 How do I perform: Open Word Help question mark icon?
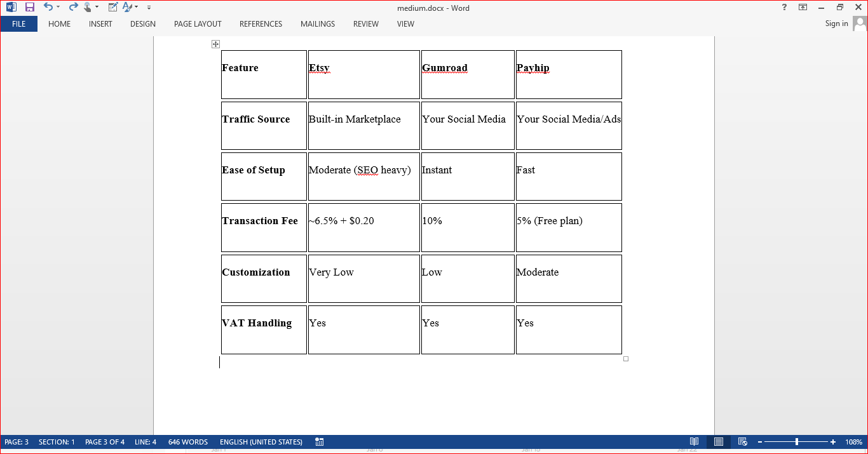tap(785, 7)
